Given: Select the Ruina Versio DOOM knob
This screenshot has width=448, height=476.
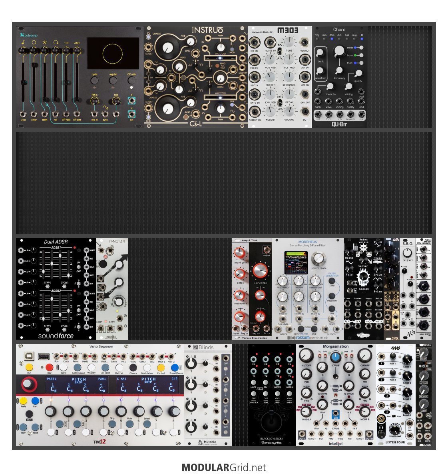Looking at the screenshot, I should [x=363, y=277].
